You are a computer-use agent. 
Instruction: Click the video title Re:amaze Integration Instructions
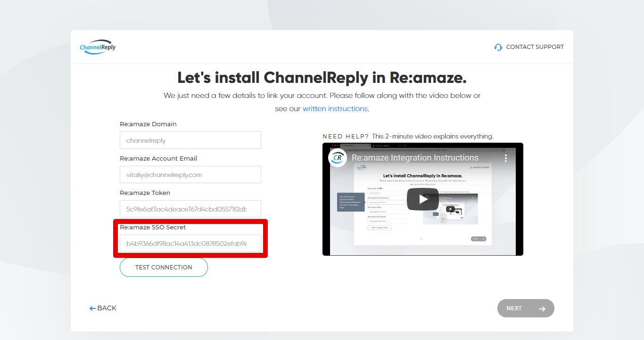[x=415, y=158]
